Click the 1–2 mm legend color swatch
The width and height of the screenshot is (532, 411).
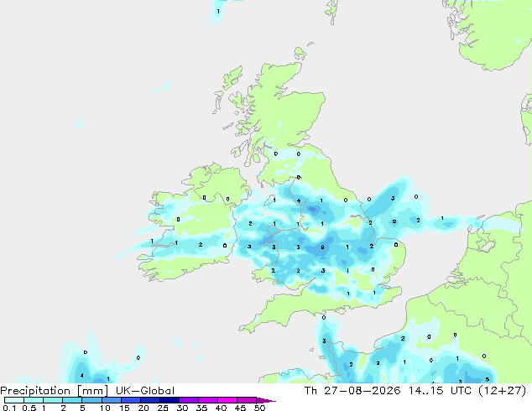[x=53, y=400]
